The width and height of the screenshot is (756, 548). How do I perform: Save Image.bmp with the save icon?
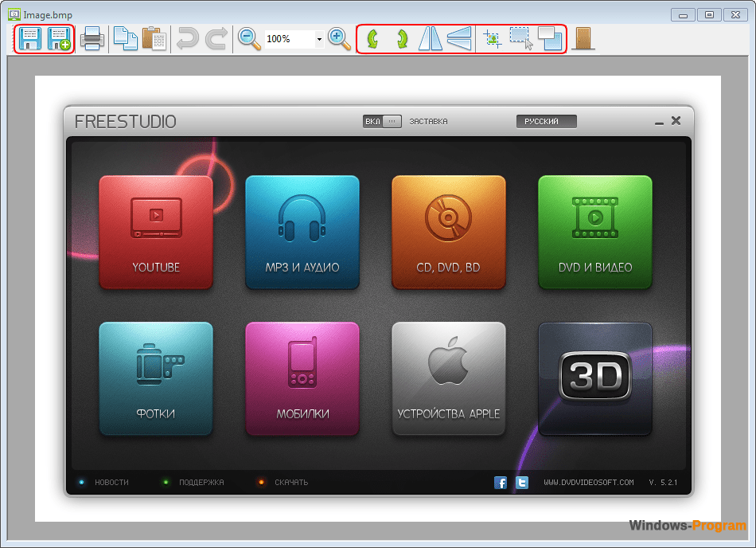30,38
